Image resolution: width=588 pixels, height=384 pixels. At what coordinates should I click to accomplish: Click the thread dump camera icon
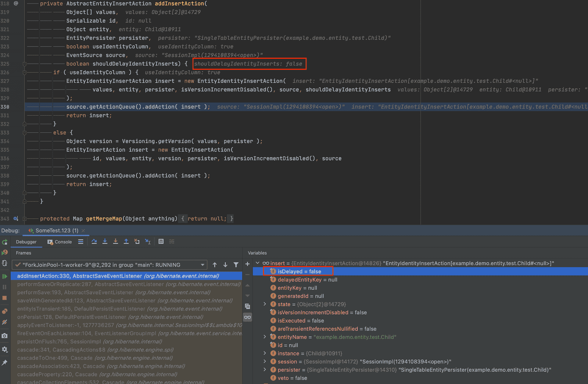pos(5,335)
